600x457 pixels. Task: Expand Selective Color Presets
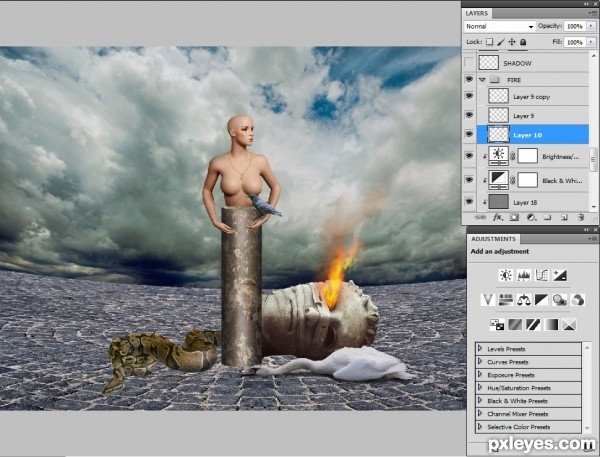479,427
